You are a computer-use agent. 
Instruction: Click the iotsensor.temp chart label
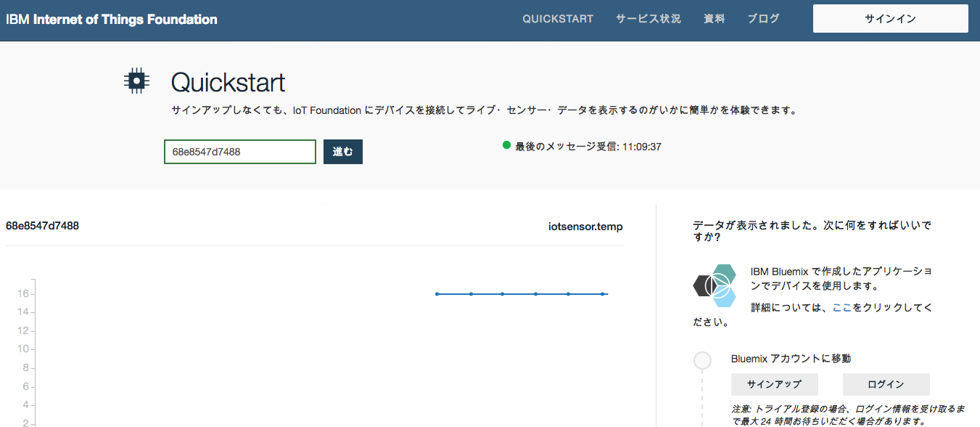(x=585, y=226)
